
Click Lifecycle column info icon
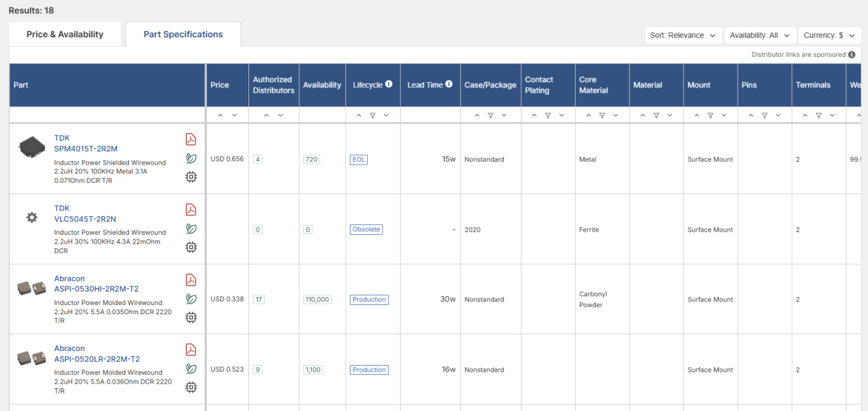[389, 85]
